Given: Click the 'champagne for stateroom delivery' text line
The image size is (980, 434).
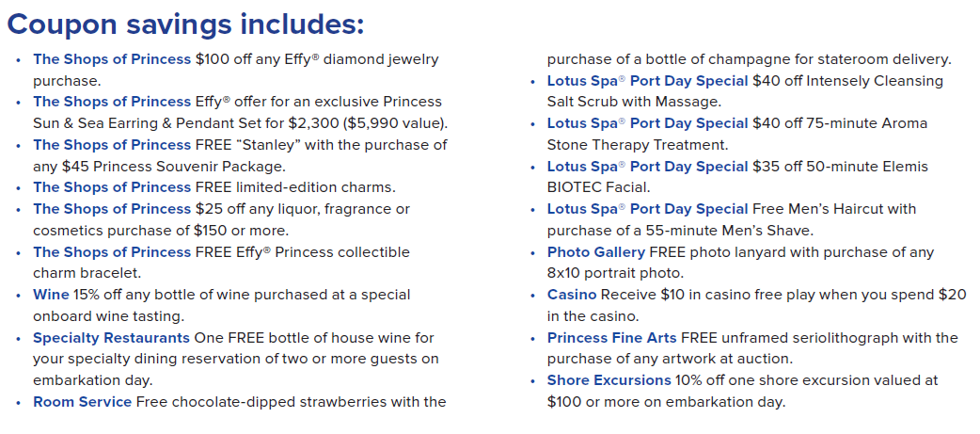Looking at the screenshot, I should [749, 59].
